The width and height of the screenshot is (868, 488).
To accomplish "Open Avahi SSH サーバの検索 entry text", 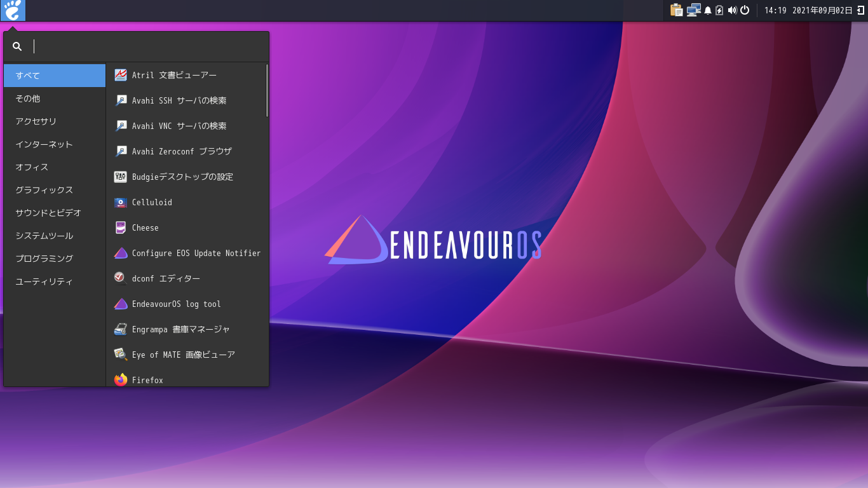I will click(179, 100).
